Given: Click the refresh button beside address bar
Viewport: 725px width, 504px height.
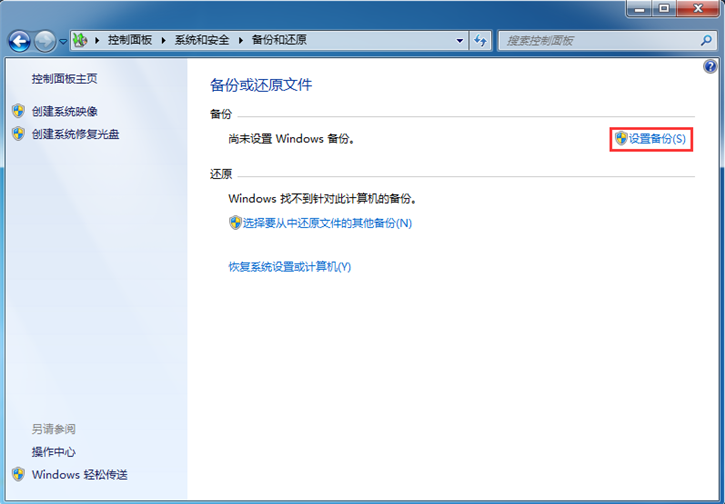Looking at the screenshot, I should 481,40.
